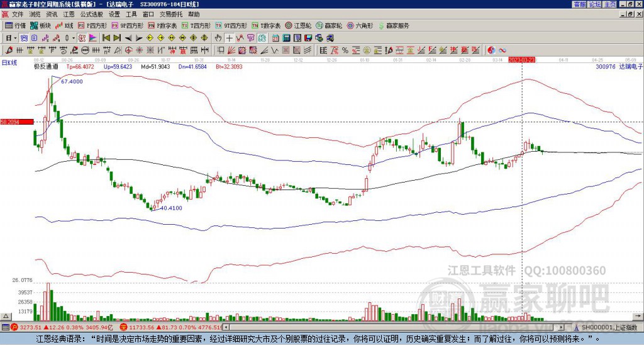The height and width of the screenshot is (345, 644).
Task: Expand the candlestick type dropdown arrow
Action: pos(74,38)
